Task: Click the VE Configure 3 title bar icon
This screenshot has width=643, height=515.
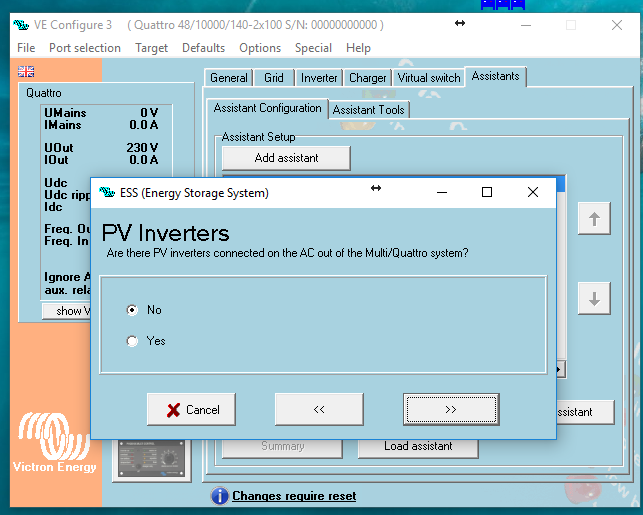Action: pos(21,25)
